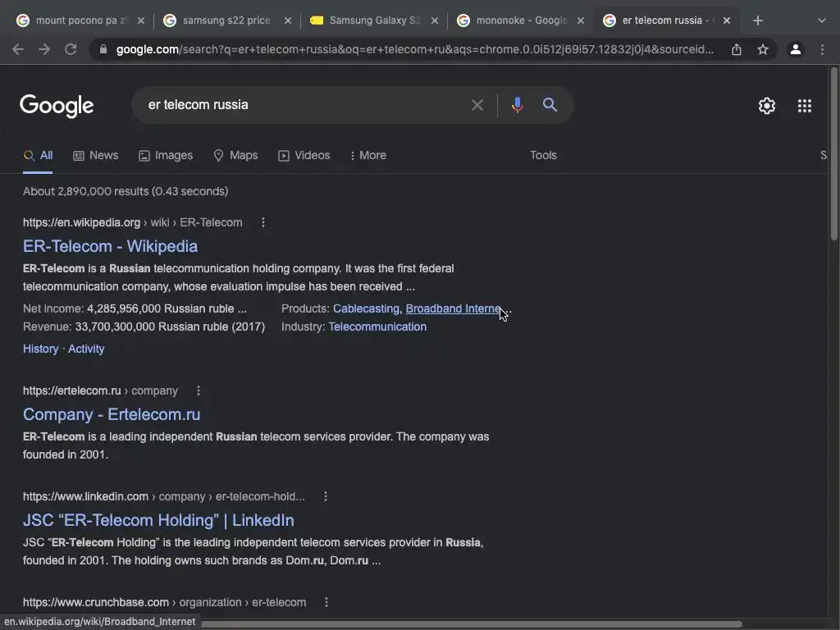Open the JSC ER-Telecom Holding LinkedIn result
This screenshot has width=840, height=630.
(x=158, y=521)
